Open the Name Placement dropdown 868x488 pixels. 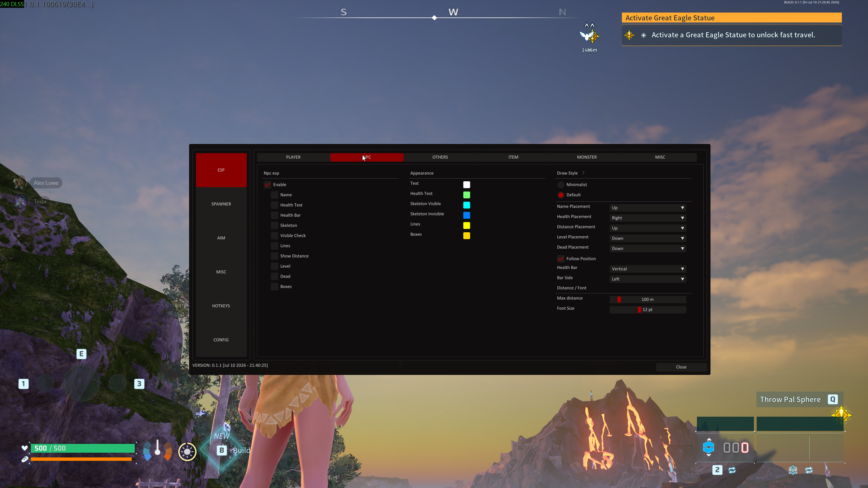point(648,208)
